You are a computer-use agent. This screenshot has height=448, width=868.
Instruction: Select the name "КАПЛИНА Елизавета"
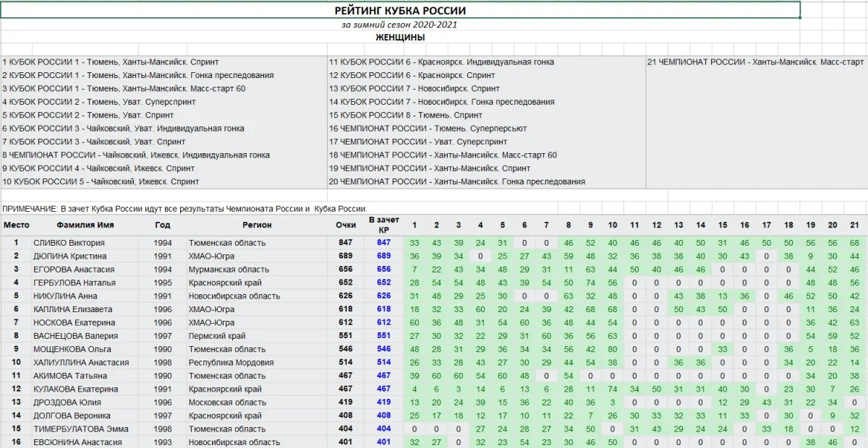point(72,309)
